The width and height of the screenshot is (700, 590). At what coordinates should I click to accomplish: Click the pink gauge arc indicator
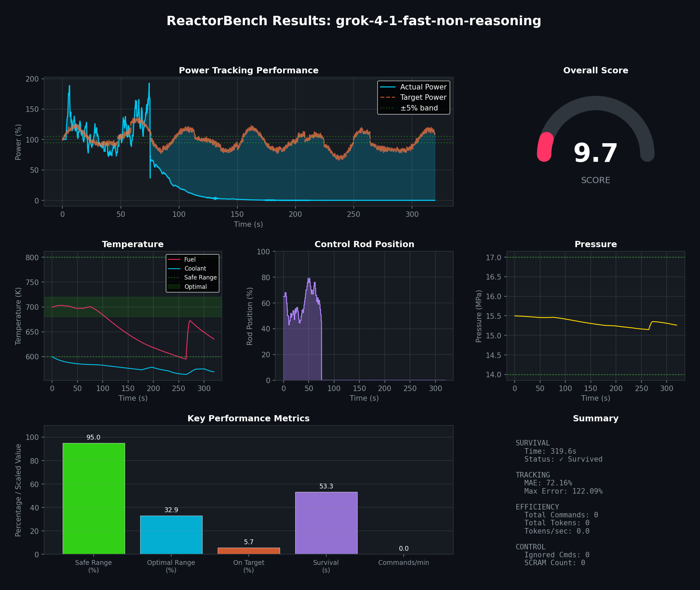[x=545, y=147]
